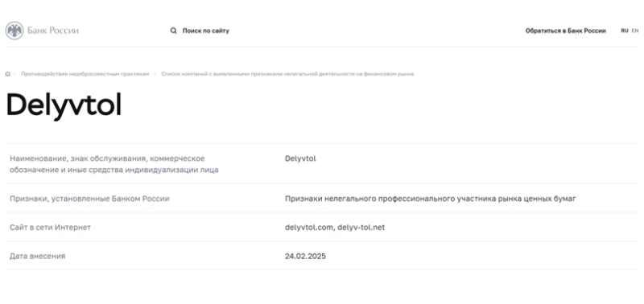Click 'Признаки нелегального профессионального участника' value text
The image size is (644, 304).
[x=431, y=199]
